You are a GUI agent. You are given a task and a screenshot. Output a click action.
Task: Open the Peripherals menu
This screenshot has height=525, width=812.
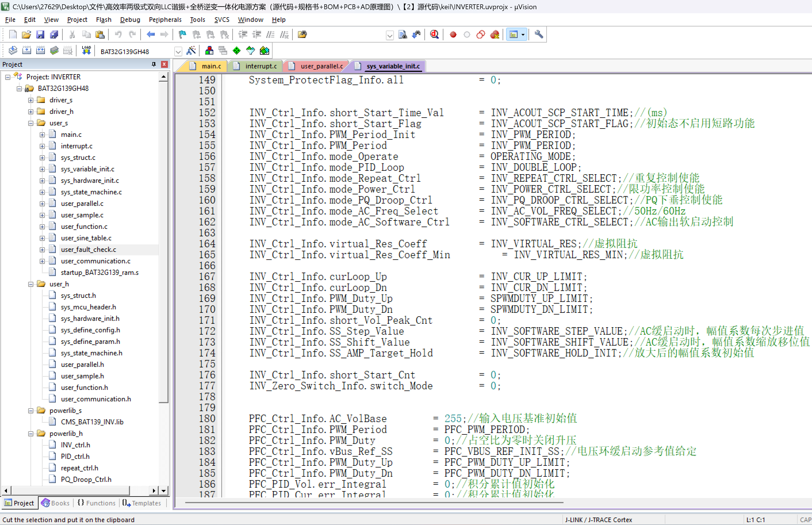[165, 20]
